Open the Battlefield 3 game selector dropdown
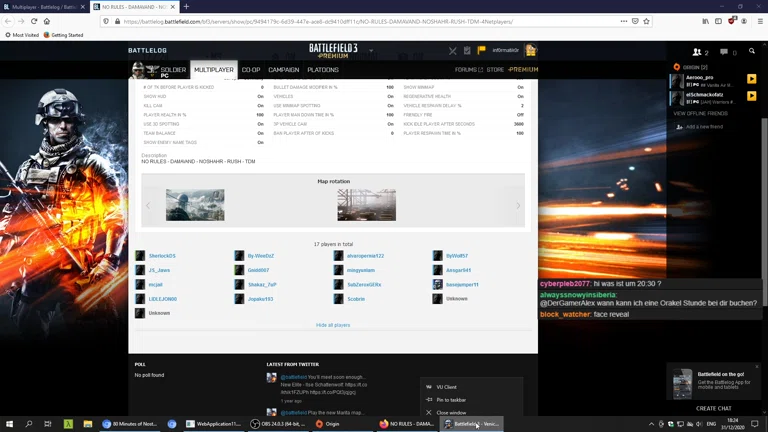Viewport: 768px width, 432px height. tap(371, 50)
